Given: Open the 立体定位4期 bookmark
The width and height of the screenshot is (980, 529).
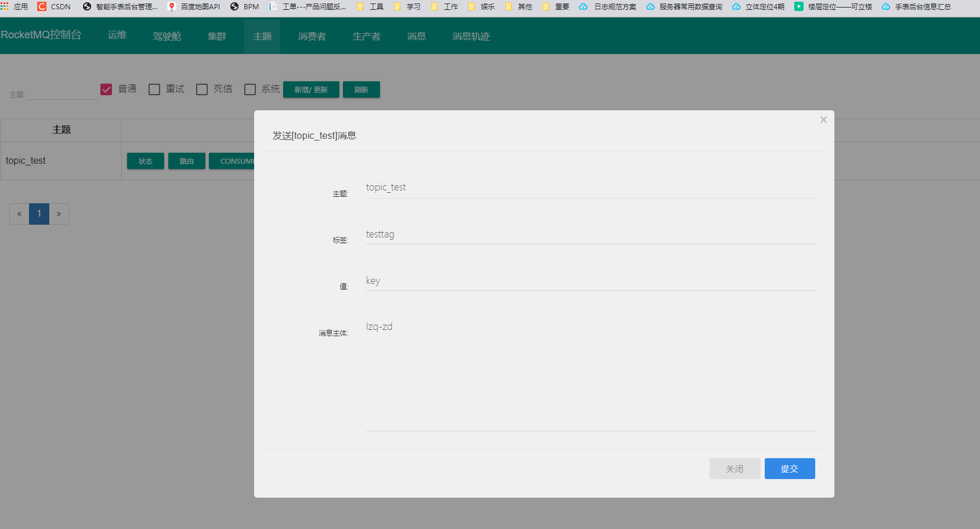Looking at the screenshot, I should point(758,6).
